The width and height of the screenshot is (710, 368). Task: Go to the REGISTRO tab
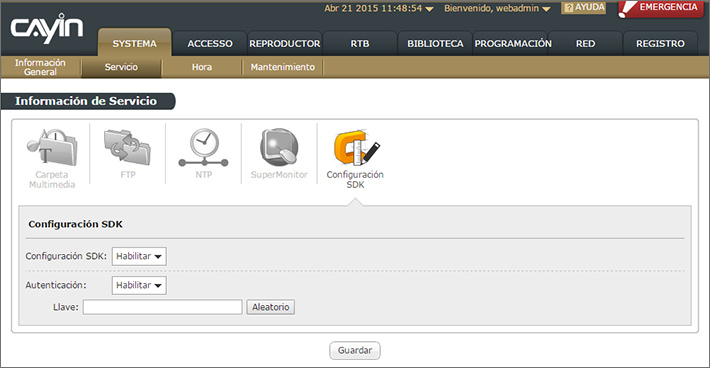pos(660,43)
